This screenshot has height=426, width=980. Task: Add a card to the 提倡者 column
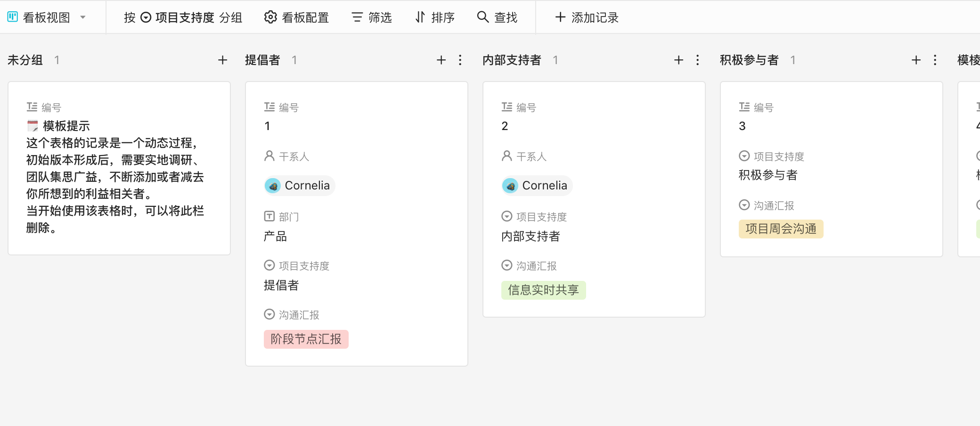(441, 60)
